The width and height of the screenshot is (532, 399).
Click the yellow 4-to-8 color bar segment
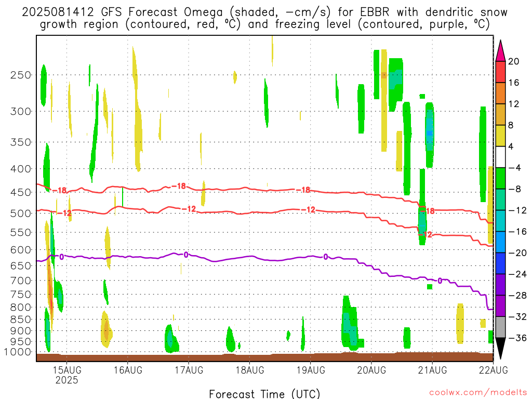pyautogui.click(x=500, y=136)
